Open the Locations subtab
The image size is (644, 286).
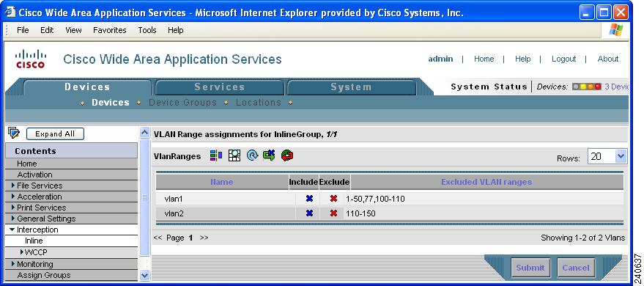pos(259,103)
